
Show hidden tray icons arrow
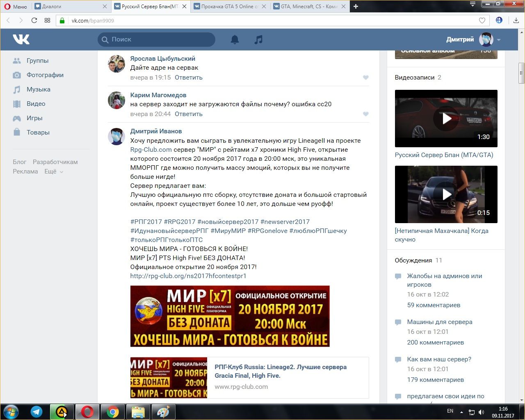click(462, 412)
